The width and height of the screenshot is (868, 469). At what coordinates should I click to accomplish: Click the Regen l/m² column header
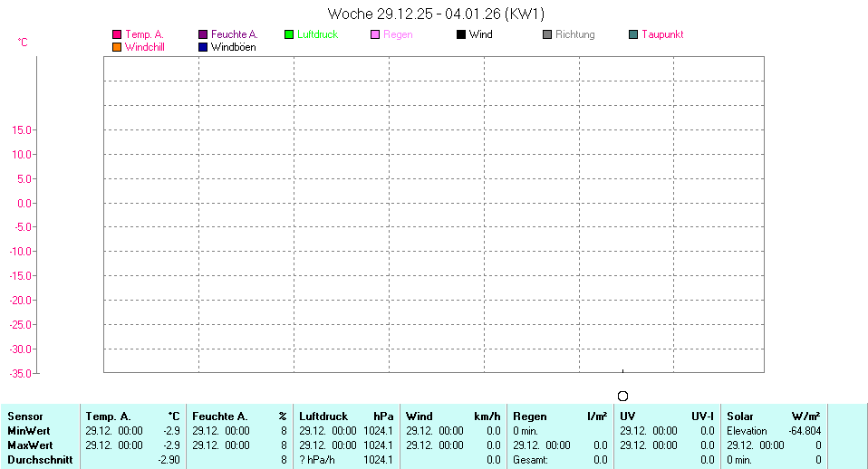tap(560, 416)
